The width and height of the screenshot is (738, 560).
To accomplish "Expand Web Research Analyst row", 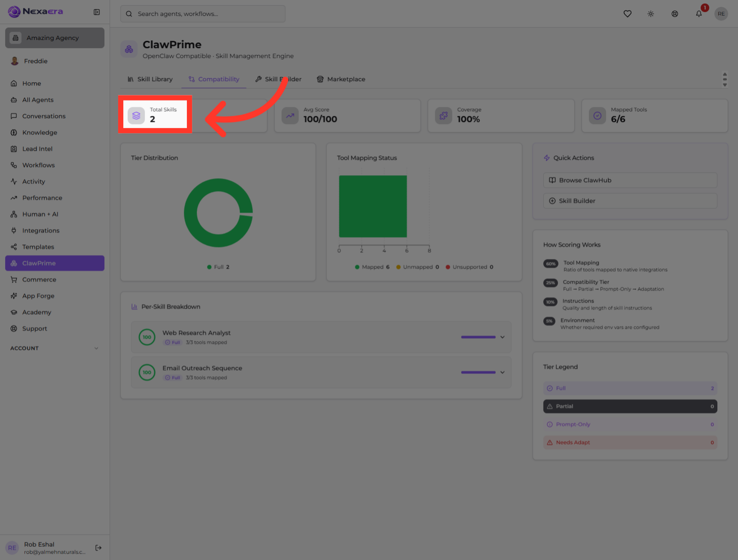I will (321, 337).
